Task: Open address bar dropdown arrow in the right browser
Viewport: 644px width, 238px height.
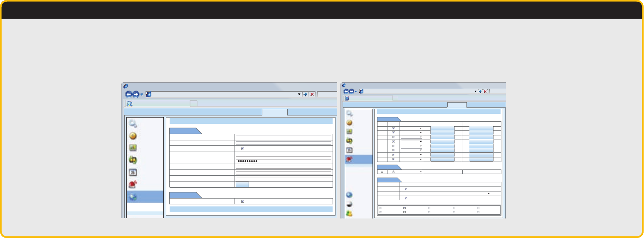Action: (x=476, y=91)
